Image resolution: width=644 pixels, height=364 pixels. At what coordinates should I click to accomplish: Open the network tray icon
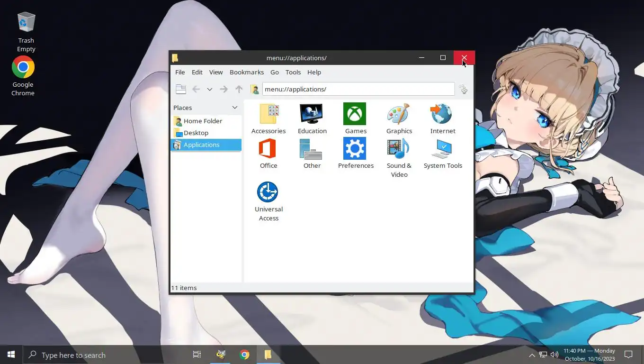(x=543, y=355)
